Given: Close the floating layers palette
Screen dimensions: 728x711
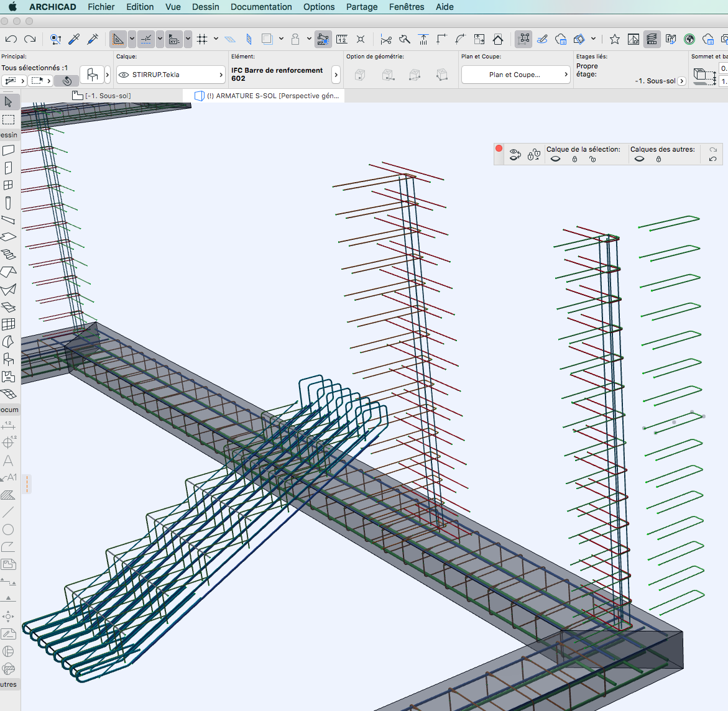Looking at the screenshot, I should tap(499, 149).
